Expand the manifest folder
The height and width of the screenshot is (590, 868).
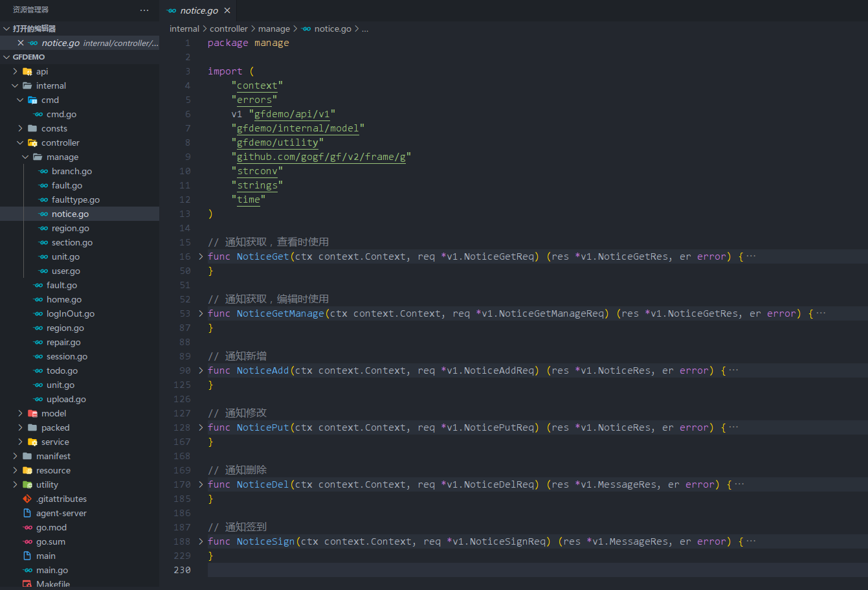16,456
